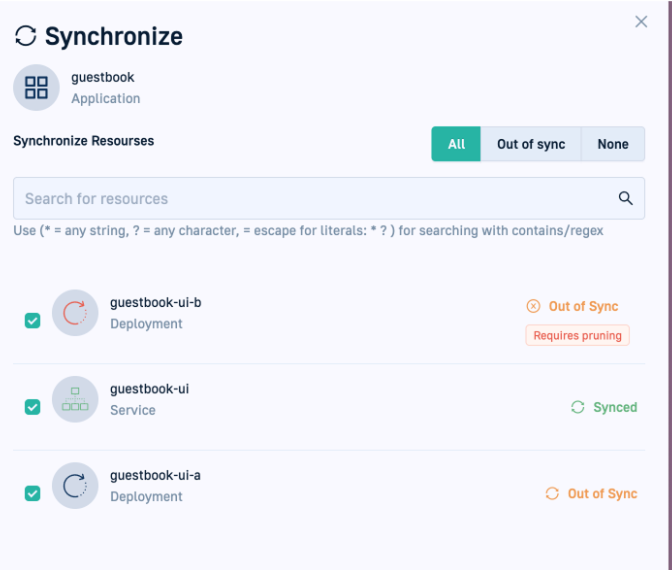Click Out of Sync icon for guestbook-ui-a
The image size is (672, 570).
pyautogui.click(x=552, y=494)
